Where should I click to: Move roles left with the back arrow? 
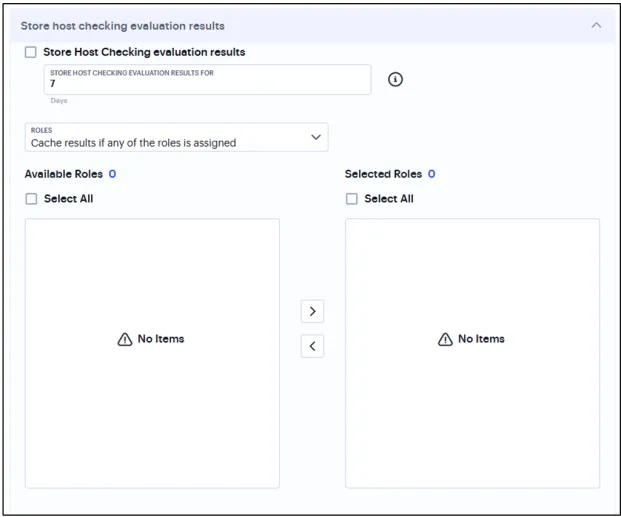click(x=312, y=346)
